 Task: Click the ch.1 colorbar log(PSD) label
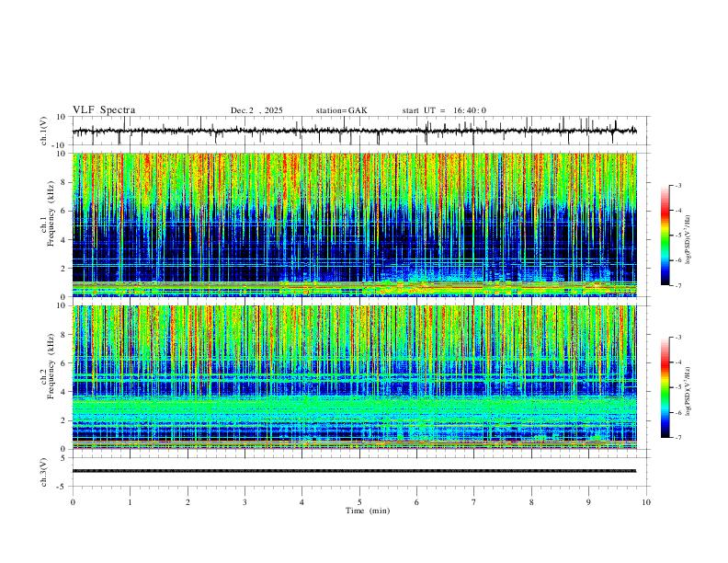[688, 240]
